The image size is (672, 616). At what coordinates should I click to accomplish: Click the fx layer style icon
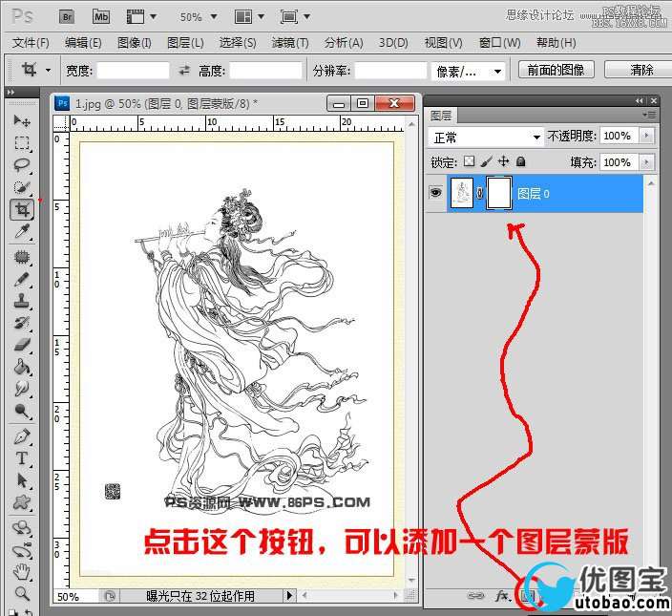coord(502,596)
